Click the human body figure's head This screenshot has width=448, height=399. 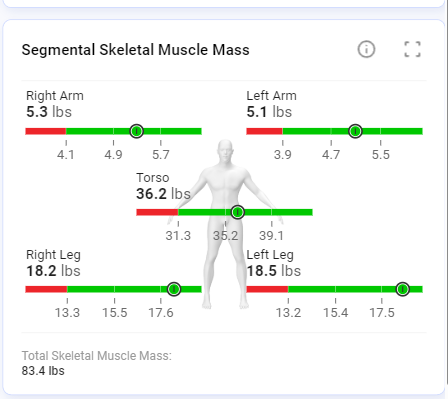[225, 151]
